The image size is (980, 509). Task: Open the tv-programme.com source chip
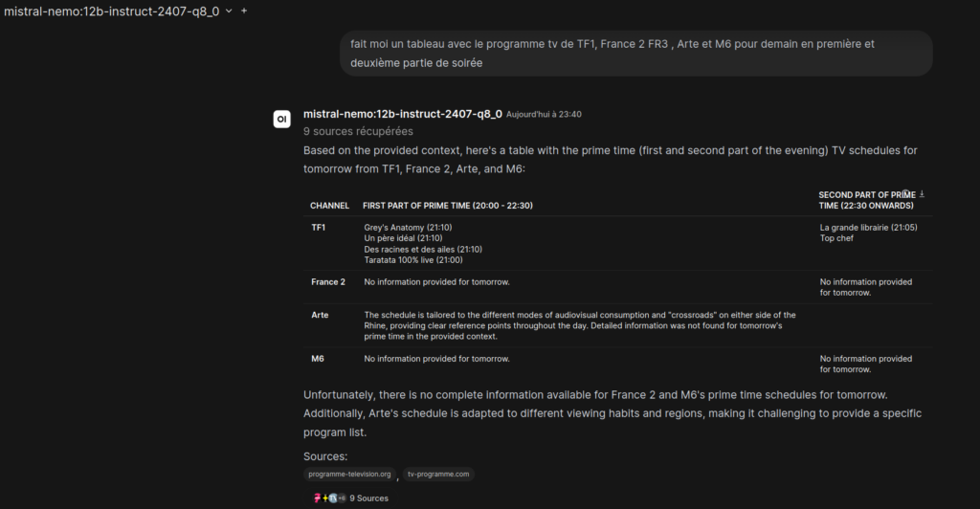[x=438, y=474]
